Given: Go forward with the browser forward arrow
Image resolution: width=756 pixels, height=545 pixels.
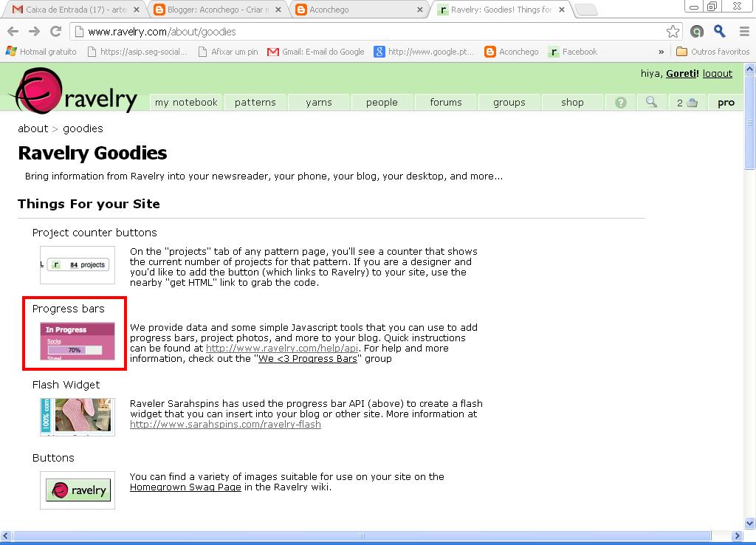Looking at the screenshot, I should pyautogui.click(x=34, y=32).
